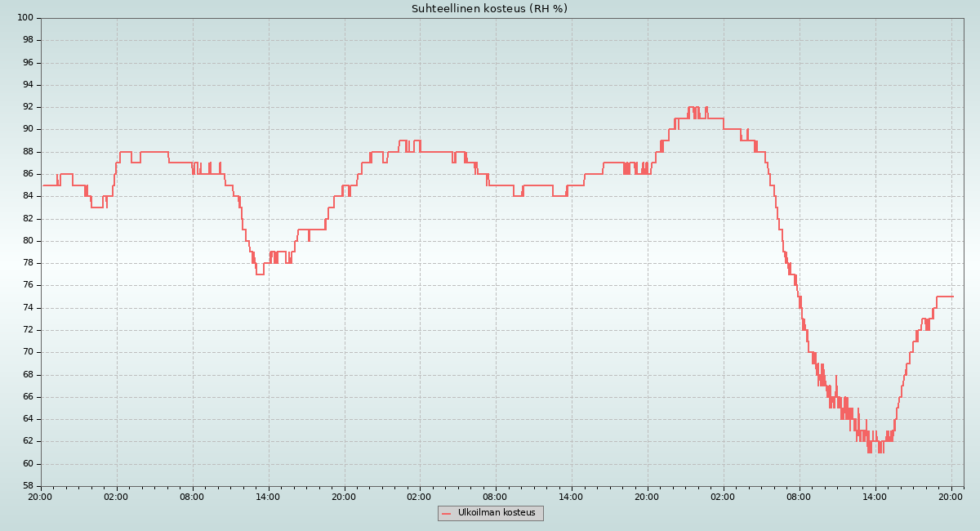Viewport: 980px width, 531px height.
Task: Click the red line swatch in the legend
Action: (447, 513)
